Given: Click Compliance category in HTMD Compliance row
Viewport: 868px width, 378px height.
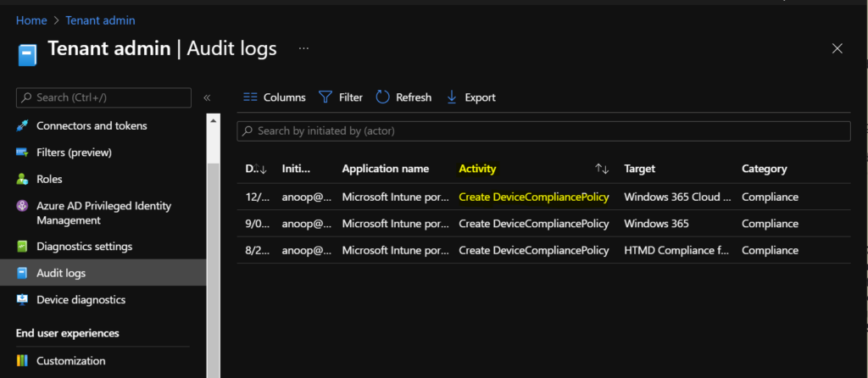Looking at the screenshot, I should pyautogui.click(x=770, y=250).
